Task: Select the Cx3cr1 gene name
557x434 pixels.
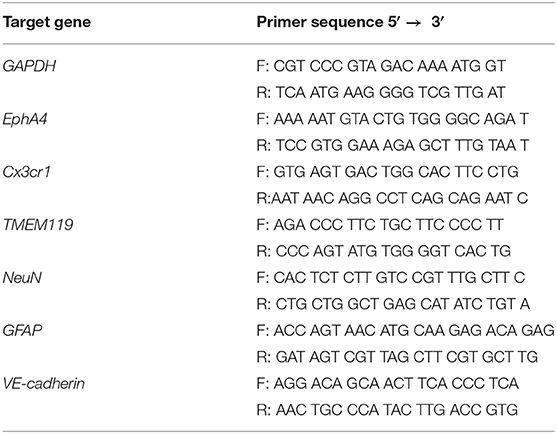Action: pyautogui.click(x=27, y=172)
